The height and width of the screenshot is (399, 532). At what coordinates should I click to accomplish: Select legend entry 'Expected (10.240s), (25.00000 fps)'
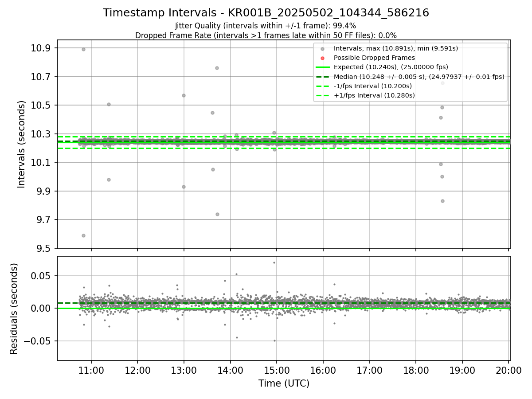pyautogui.click(x=391, y=67)
